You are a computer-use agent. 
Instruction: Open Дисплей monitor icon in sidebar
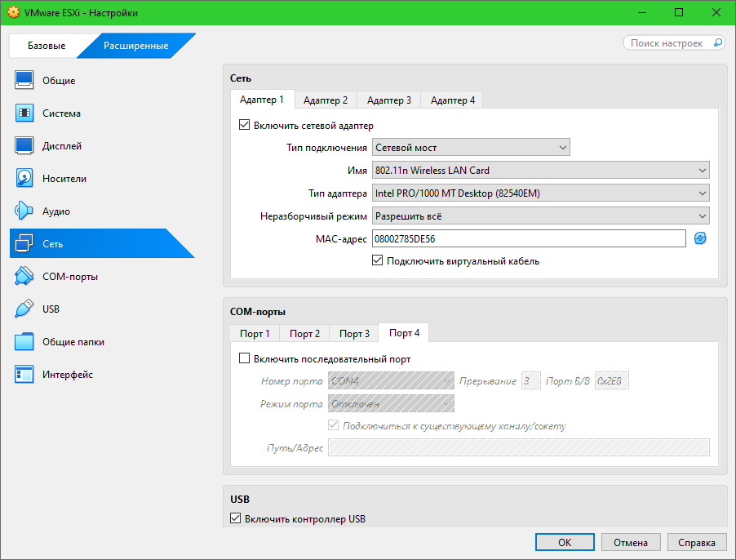24,146
